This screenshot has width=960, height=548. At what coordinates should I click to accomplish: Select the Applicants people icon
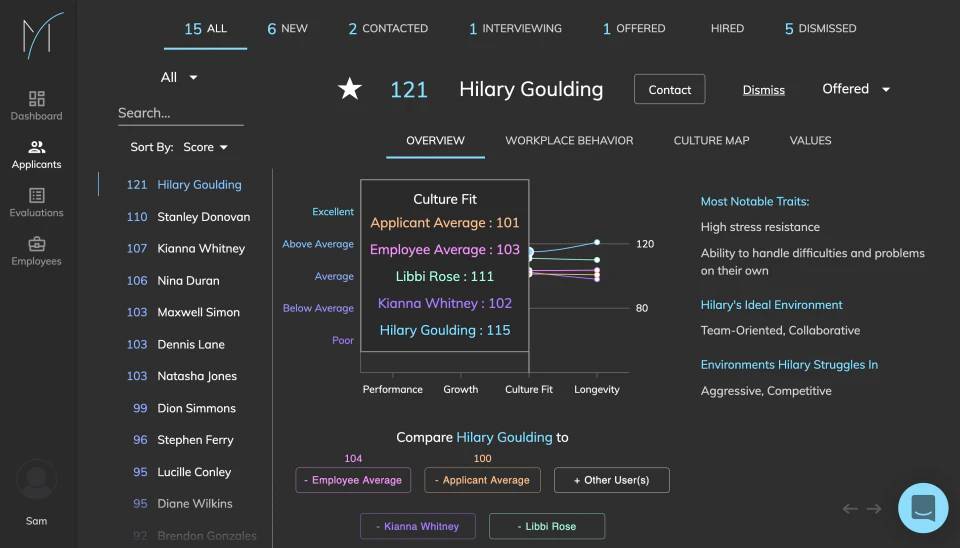(37, 147)
